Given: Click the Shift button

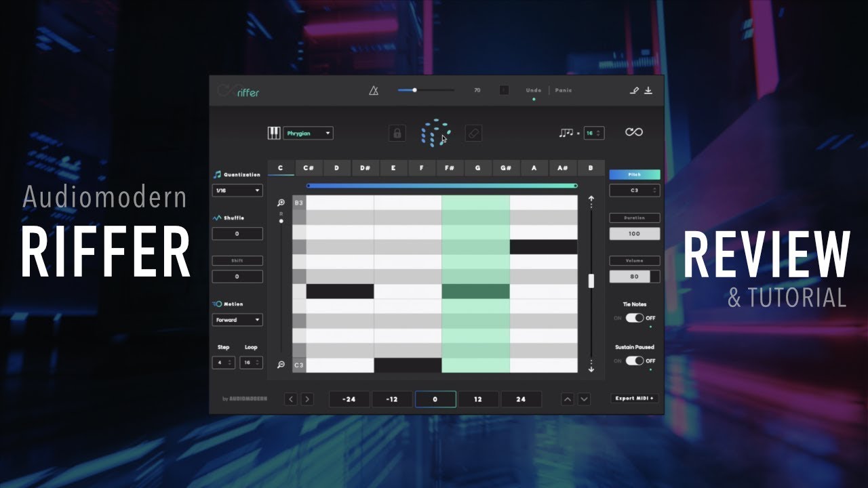Looking at the screenshot, I should (237, 260).
